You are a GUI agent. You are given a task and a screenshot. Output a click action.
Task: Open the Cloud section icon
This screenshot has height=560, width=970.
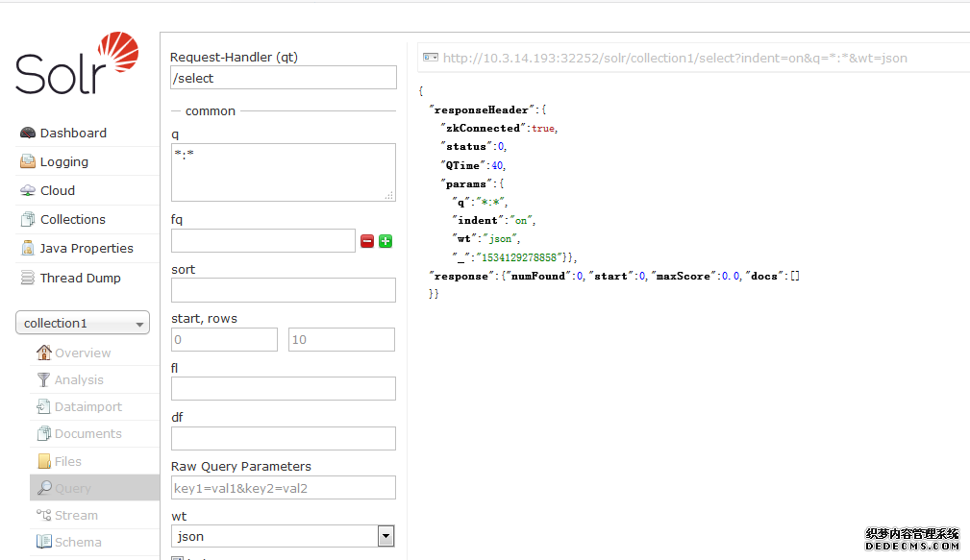coord(27,191)
